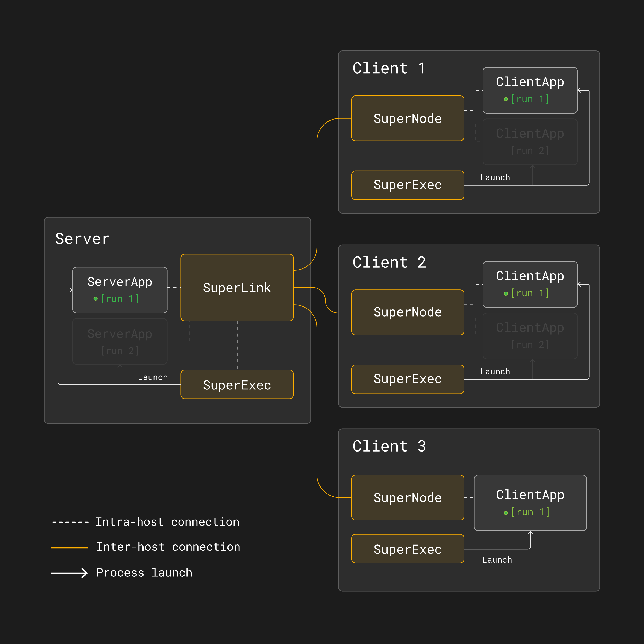Click Client 2 ClientApp run 1 box

point(530,284)
